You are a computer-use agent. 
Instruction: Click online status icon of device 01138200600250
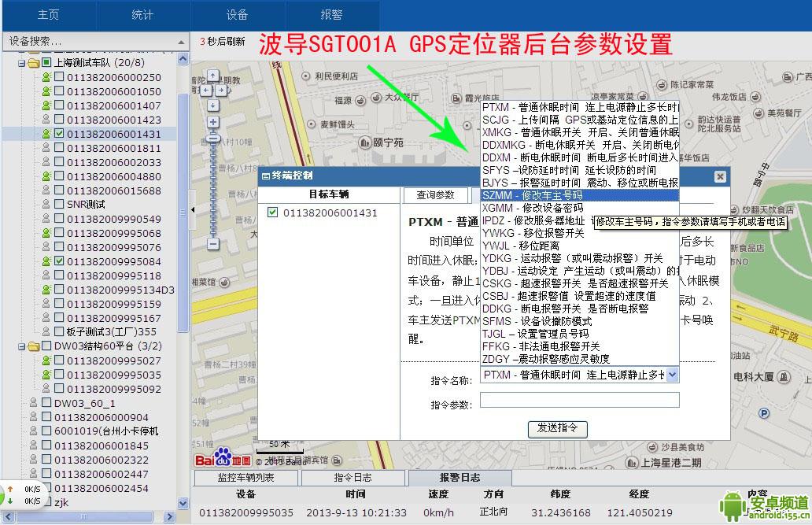click(x=46, y=77)
